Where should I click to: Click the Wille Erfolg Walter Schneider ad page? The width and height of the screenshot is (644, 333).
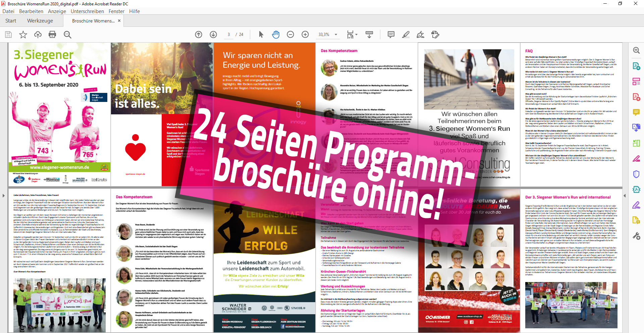click(x=264, y=261)
